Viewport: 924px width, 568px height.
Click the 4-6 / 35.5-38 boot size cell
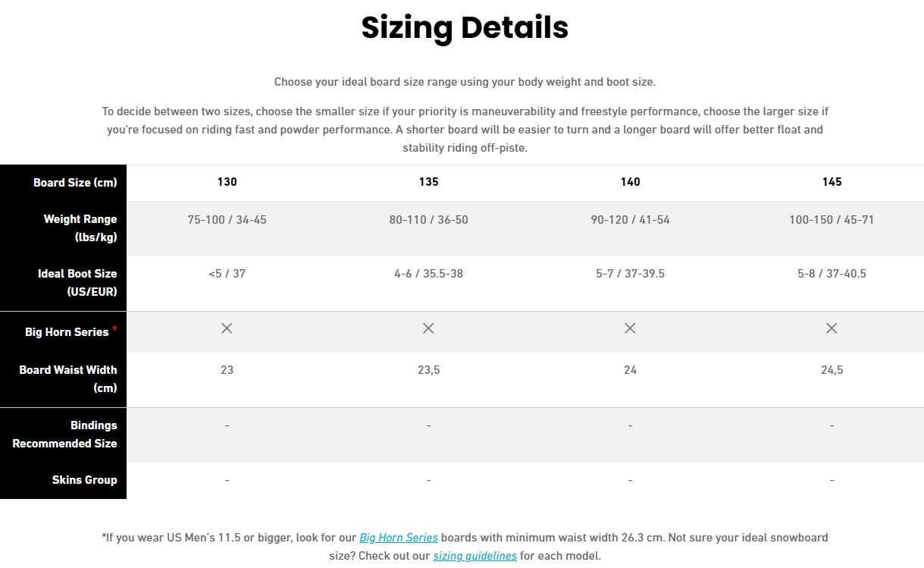pos(428,274)
